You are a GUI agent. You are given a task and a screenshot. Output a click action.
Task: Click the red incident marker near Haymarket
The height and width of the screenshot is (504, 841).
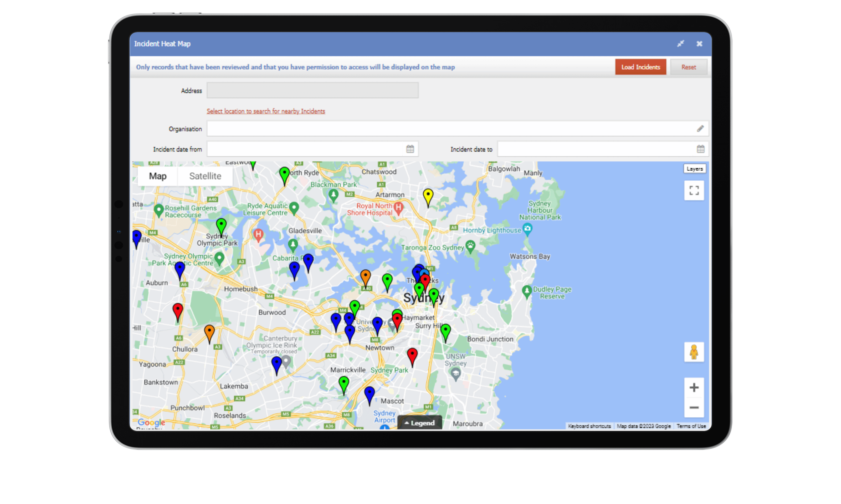click(397, 317)
